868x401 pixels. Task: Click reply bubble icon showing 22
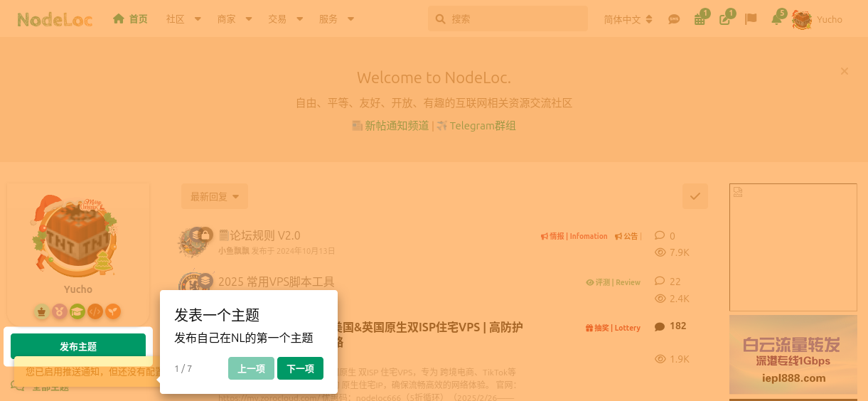tap(660, 281)
